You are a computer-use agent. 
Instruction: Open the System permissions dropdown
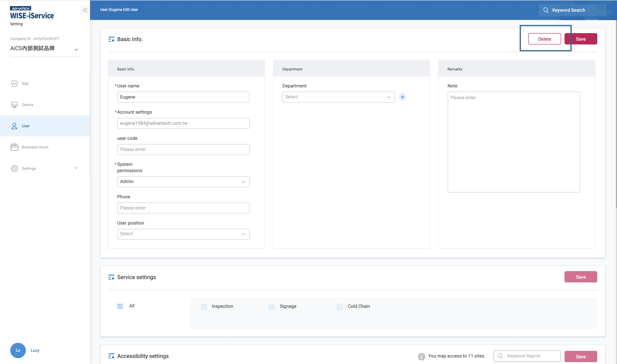(x=183, y=182)
